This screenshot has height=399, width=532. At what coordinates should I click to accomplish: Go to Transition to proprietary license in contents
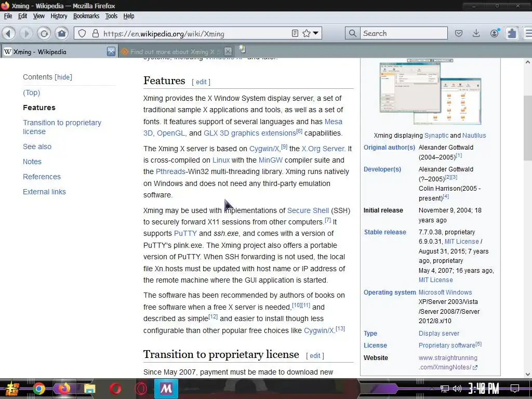[62, 127]
